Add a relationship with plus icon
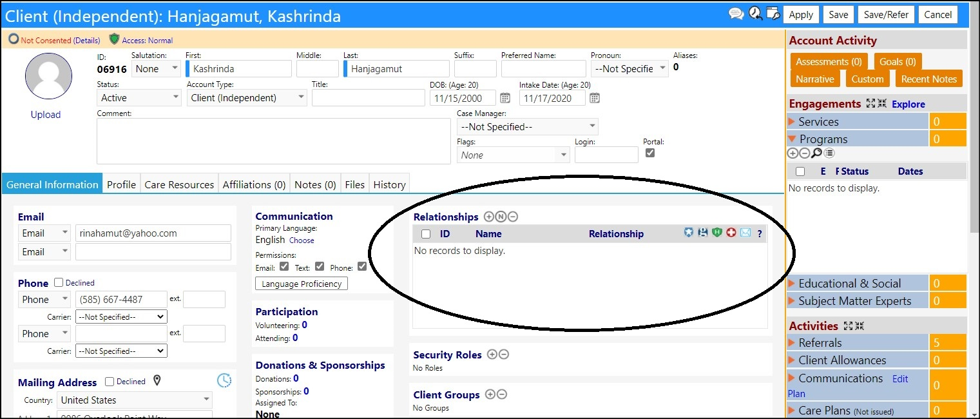980x419 pixels. coord(488,217)
